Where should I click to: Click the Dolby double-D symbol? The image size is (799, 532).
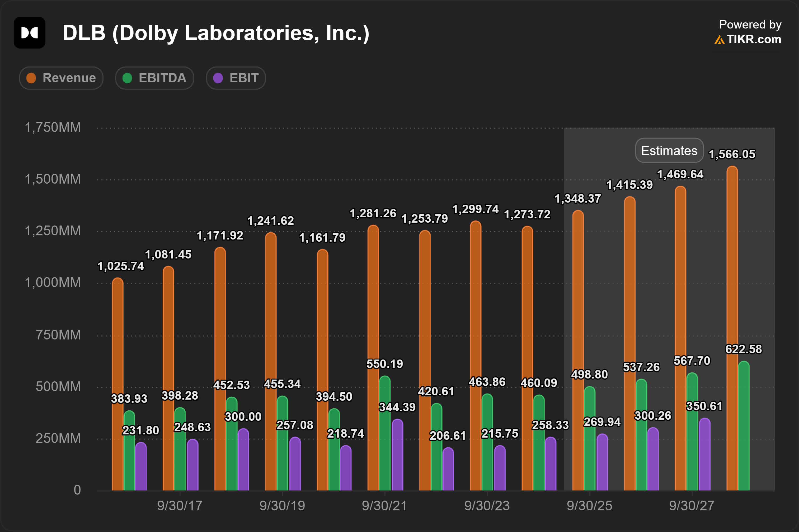(x=29, y=33)
